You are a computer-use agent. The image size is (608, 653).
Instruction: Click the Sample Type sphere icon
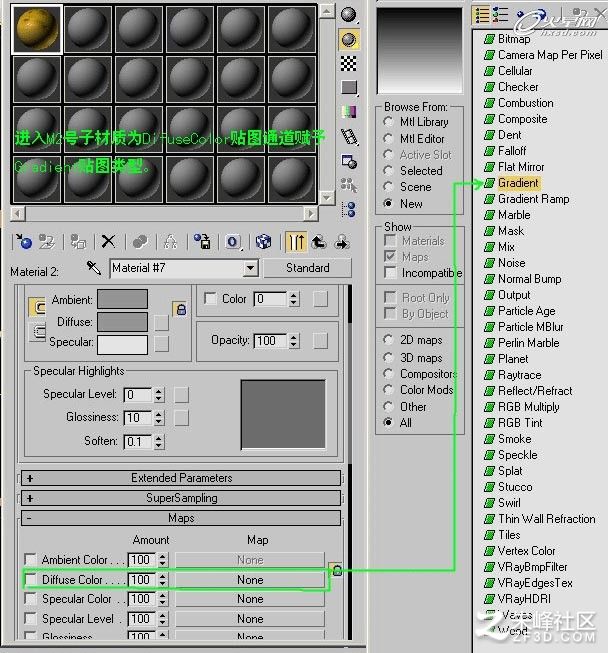[x=349, y=15]
